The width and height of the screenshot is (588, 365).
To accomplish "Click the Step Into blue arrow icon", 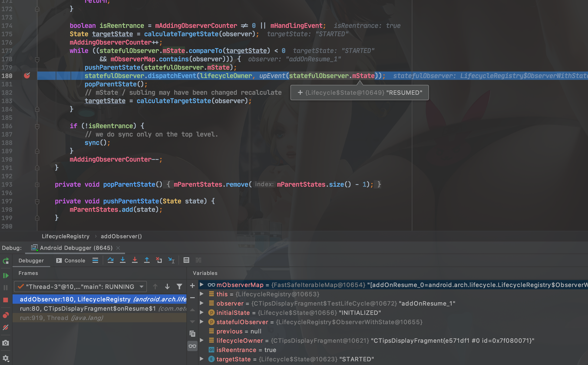I will pyautogui.click(x=123, y=260).
